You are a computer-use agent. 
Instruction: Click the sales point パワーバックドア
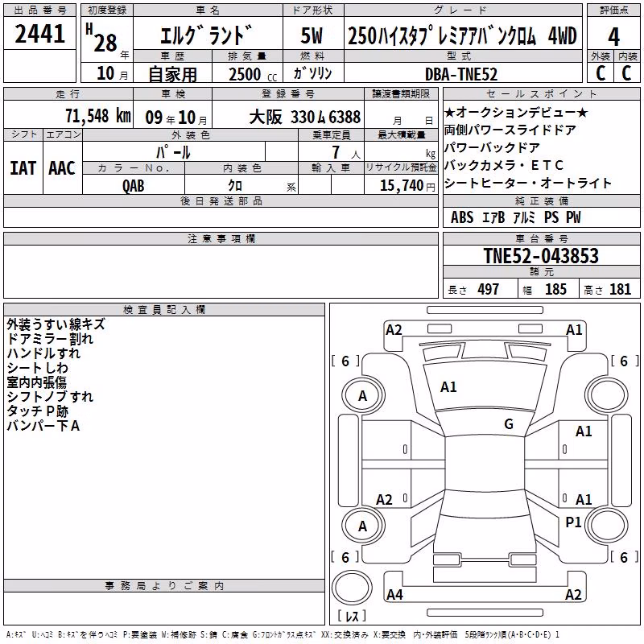point(492,147)
